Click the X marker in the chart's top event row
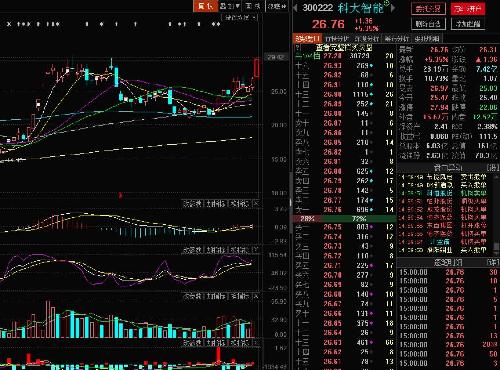 coord(9,24)
